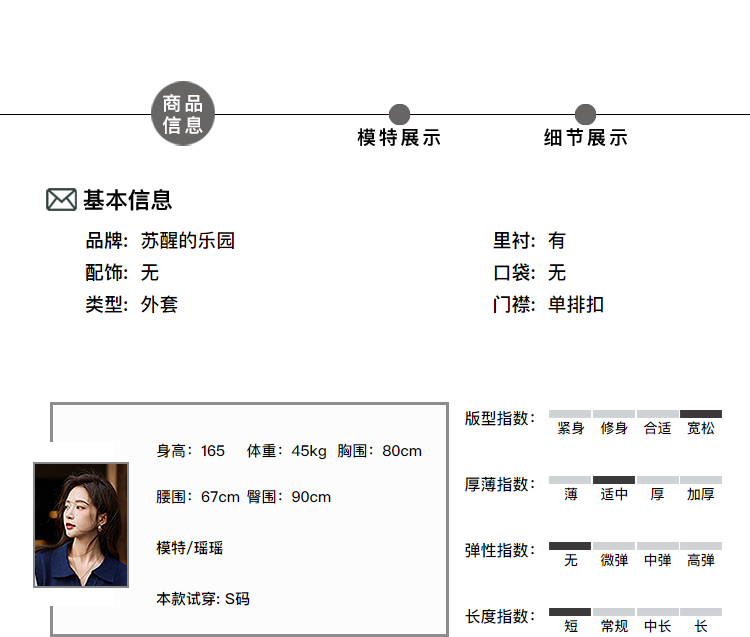The height and width of the screenshot is (637, 750).
Task: Select 无 on the elasticity scale
Action: 570,559
